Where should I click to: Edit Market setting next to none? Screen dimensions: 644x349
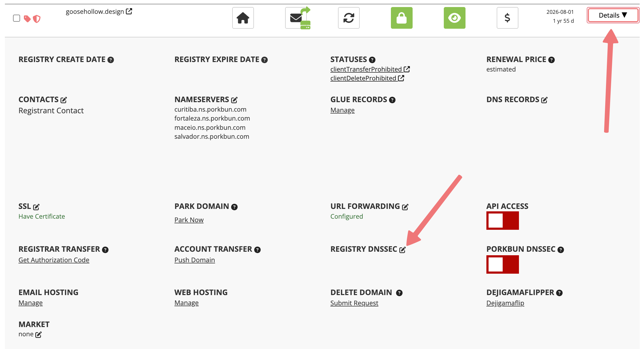(x=39, y=335)
